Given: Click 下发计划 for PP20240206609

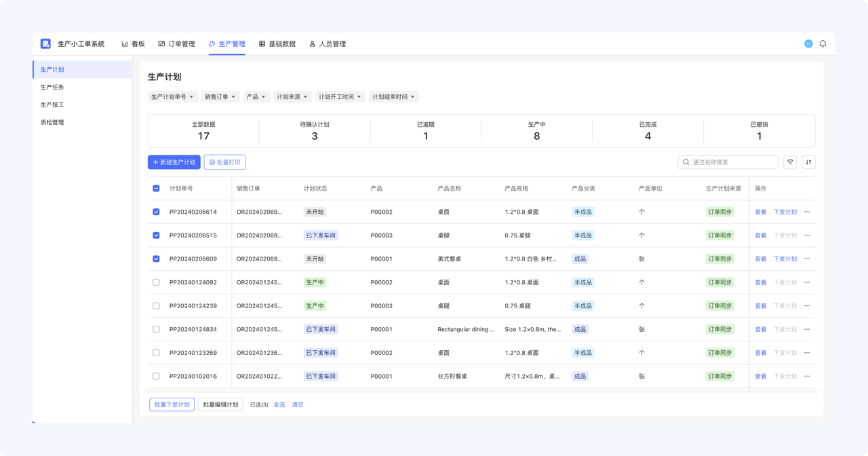Looking at the screenshot, I should click(785, 259).
